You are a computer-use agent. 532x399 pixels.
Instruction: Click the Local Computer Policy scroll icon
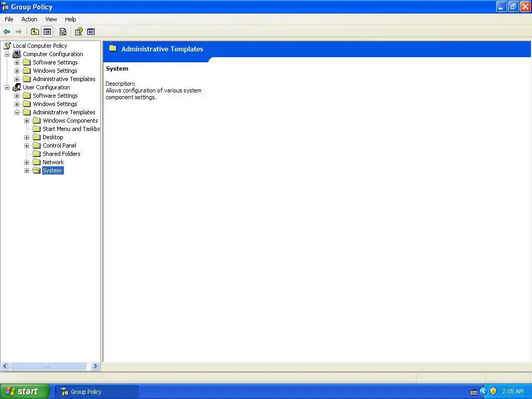tap(7, 46)
